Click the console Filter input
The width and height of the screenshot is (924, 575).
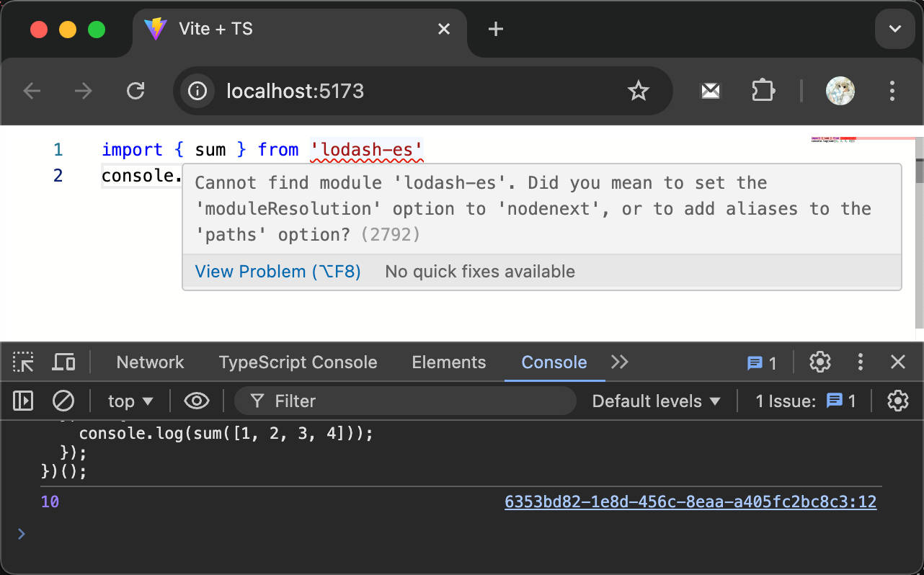[x=405, y=401]
